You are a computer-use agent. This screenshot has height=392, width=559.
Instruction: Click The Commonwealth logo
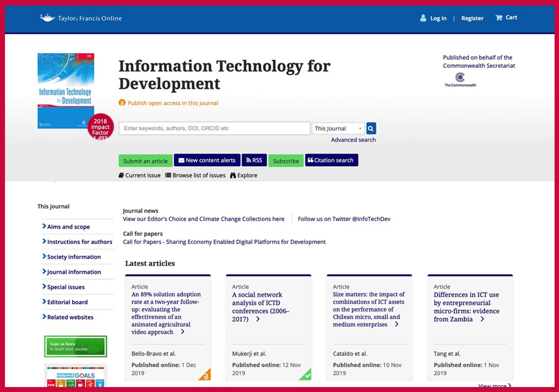(x=460, y=80)
